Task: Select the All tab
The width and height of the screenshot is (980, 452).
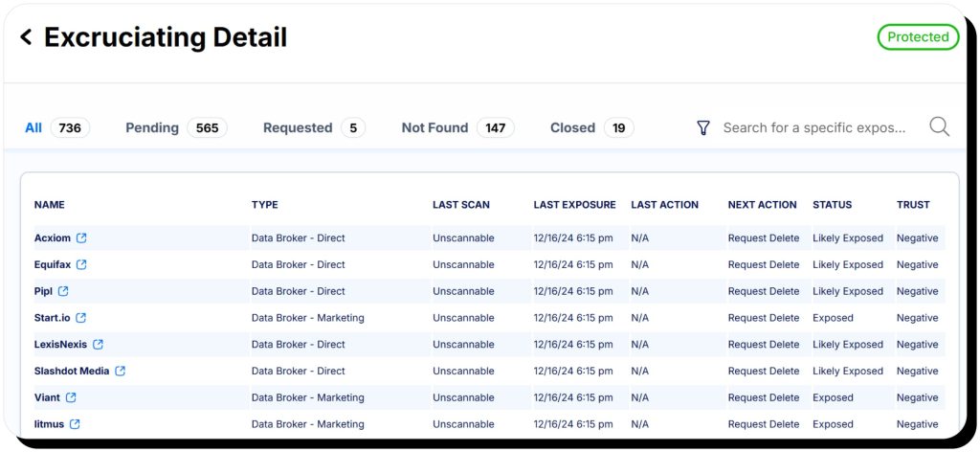Action: click(x=56, y=128)
